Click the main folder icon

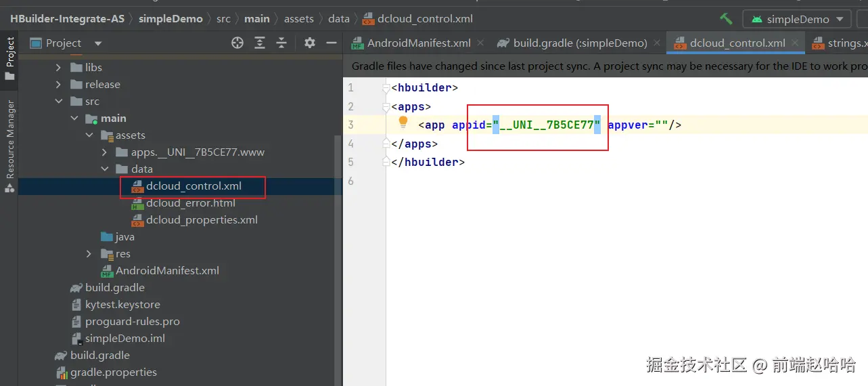pyautogui.click(x=91, y=119)
